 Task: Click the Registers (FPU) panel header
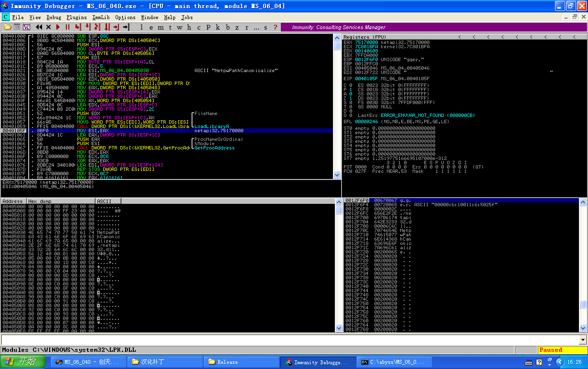[x=363, y=37]
